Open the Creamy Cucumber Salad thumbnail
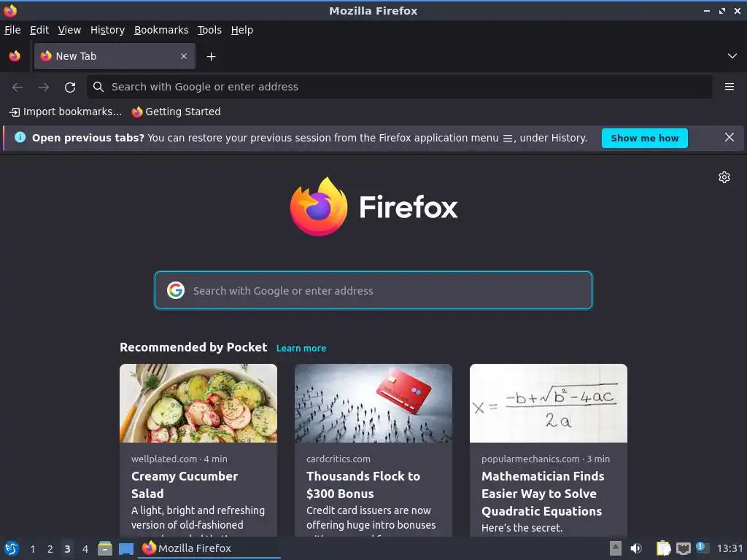This screenshot has height=560, width=747. tap(198, 403)
